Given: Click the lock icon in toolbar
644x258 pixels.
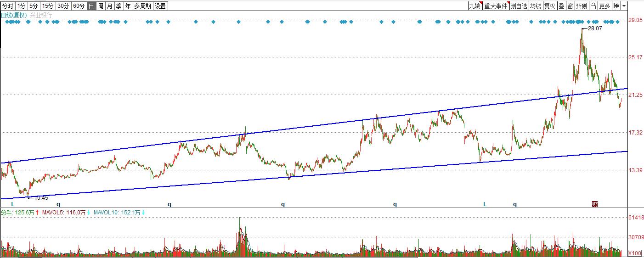Looking at the screenshot, I should click(593, 6).
